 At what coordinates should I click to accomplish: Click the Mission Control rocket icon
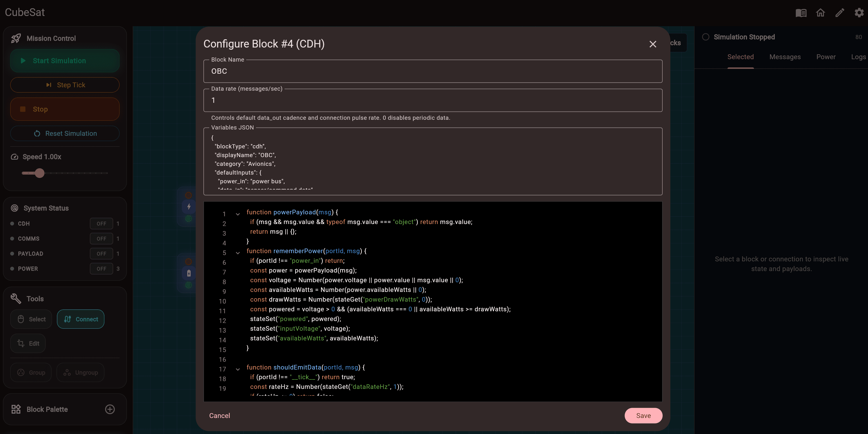pyautogui.click(x=16, y=39)
